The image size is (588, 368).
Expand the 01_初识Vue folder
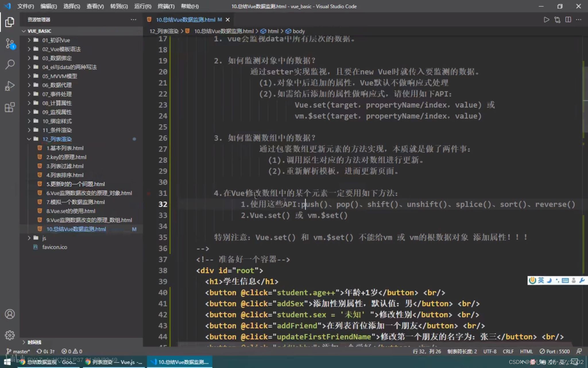[56, 40]
